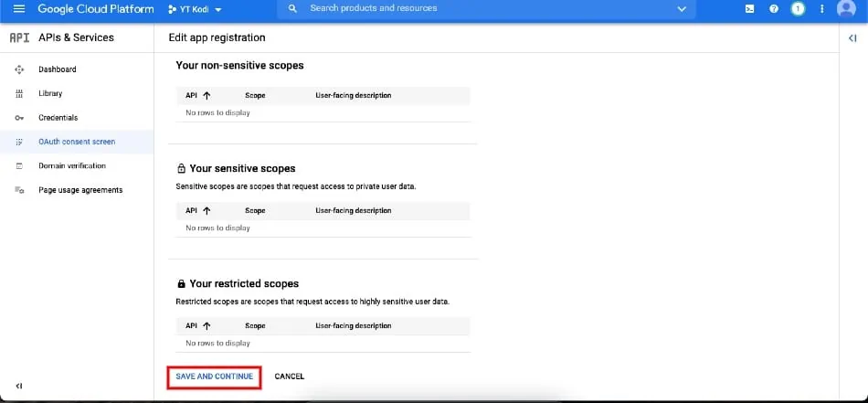Viewport: 868px width, 403px height.
Task: Click the Dashboard sidebar icon
Action: point(19,69)
